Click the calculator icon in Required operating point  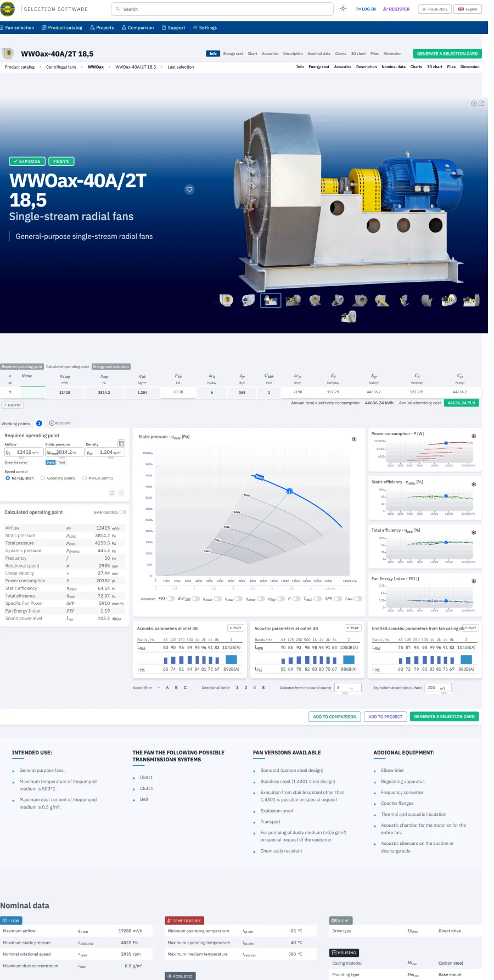(121, 443)
